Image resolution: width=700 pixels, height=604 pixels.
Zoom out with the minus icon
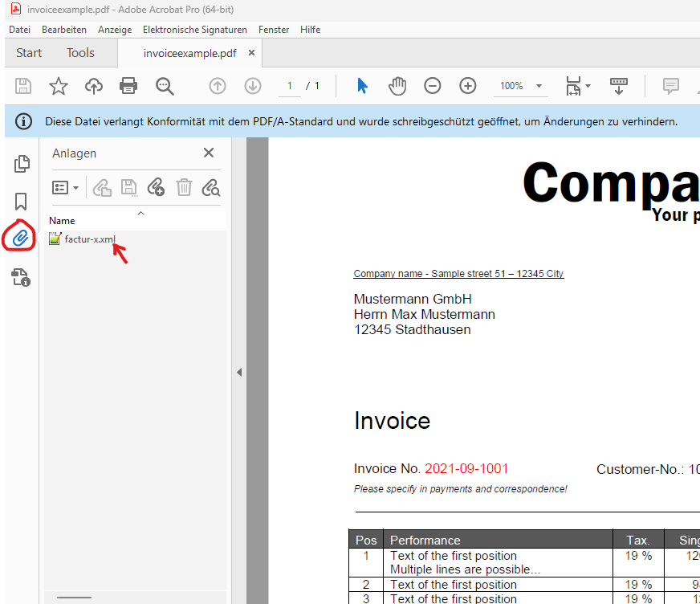click(x=432, y=86)
